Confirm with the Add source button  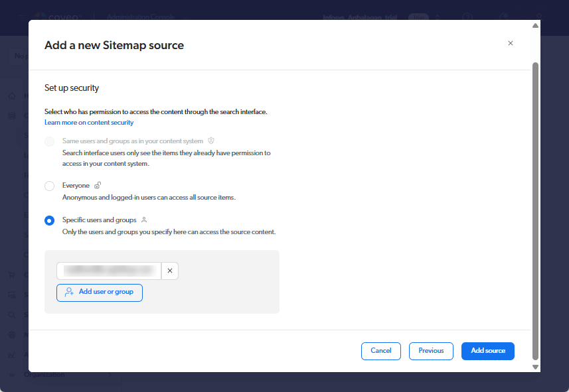[488, 351]
